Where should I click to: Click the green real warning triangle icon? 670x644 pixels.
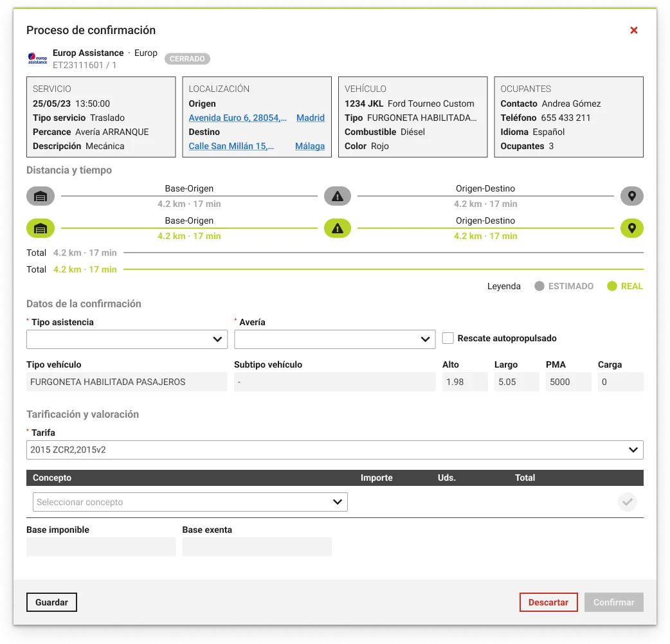pos(338,228)
